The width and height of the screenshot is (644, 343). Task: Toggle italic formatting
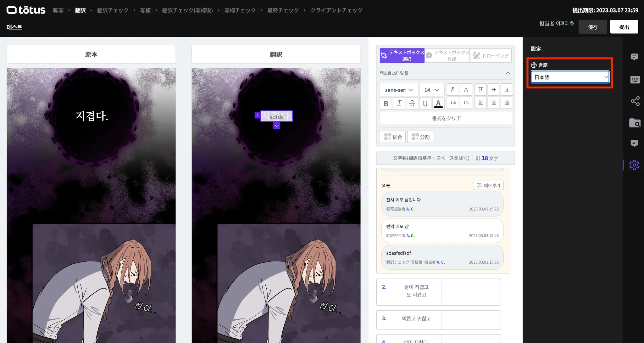pos(399,103)
